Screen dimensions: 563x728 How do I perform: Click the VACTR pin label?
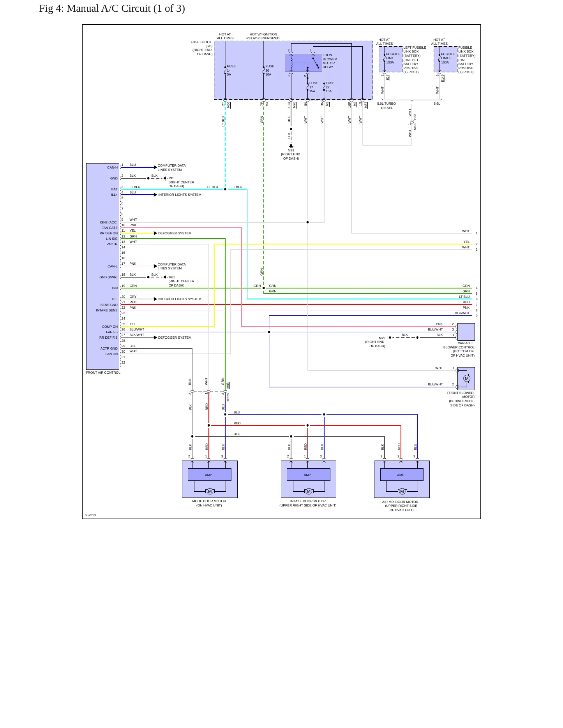click(x=112, y=244)
